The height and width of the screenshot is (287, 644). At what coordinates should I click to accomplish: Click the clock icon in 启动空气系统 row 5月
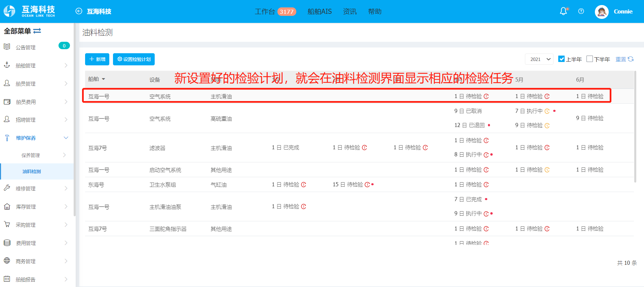point(547,170)
